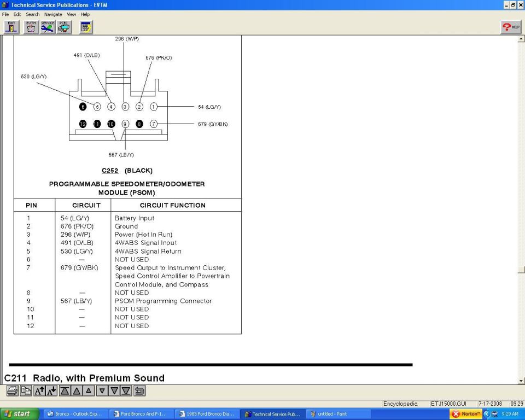Increase font size with A up-arrow icon
The height and width of the screenshot is (420, 525).
39,390
